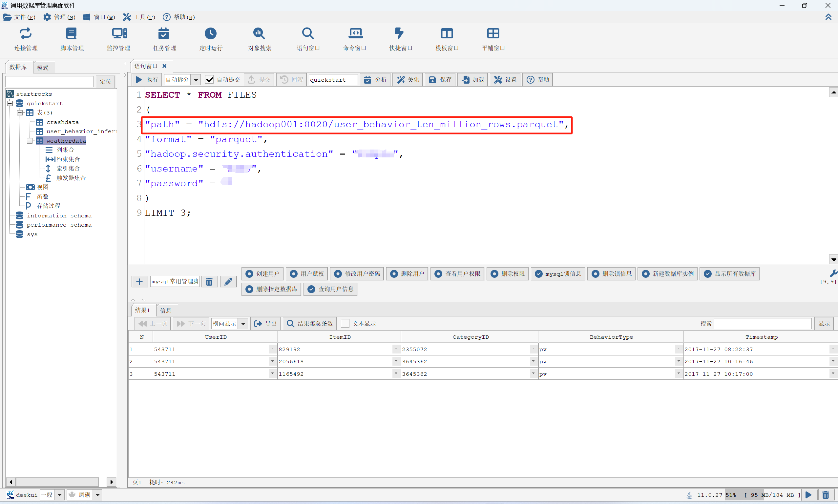Open the 连接管理 connection manager icon

click(26, 34)
